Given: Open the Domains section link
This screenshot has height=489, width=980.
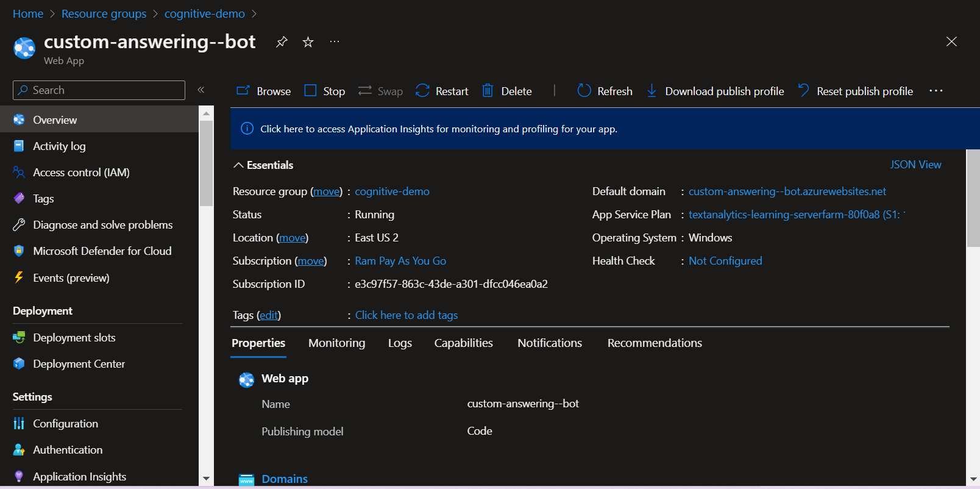Looking at the screenshot, I should 285,479.
